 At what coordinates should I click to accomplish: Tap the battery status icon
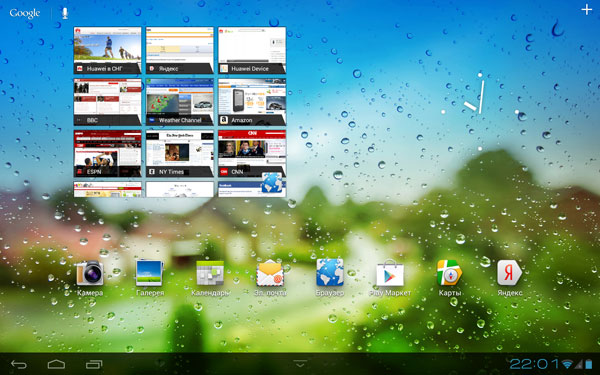(x=588, y=364)
